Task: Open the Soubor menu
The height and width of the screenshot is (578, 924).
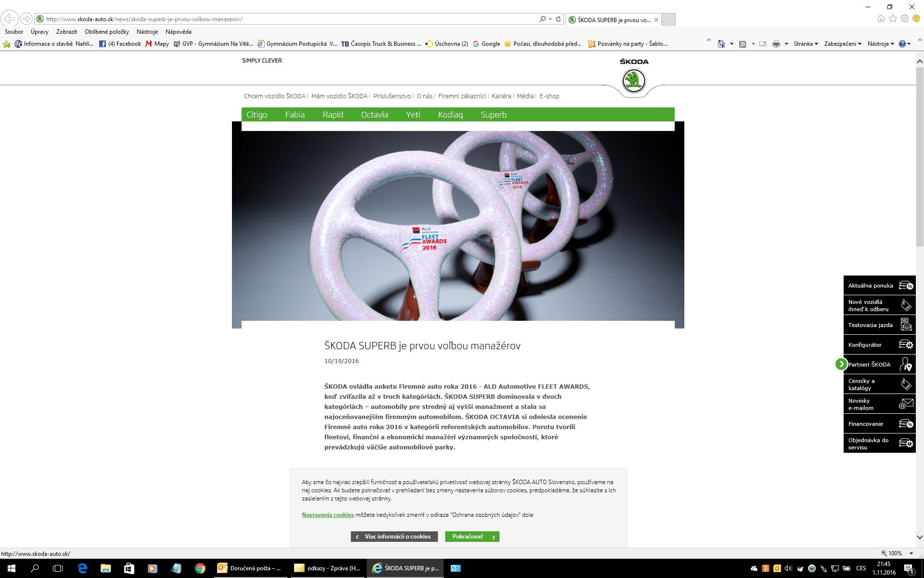Action: (14, 32)
